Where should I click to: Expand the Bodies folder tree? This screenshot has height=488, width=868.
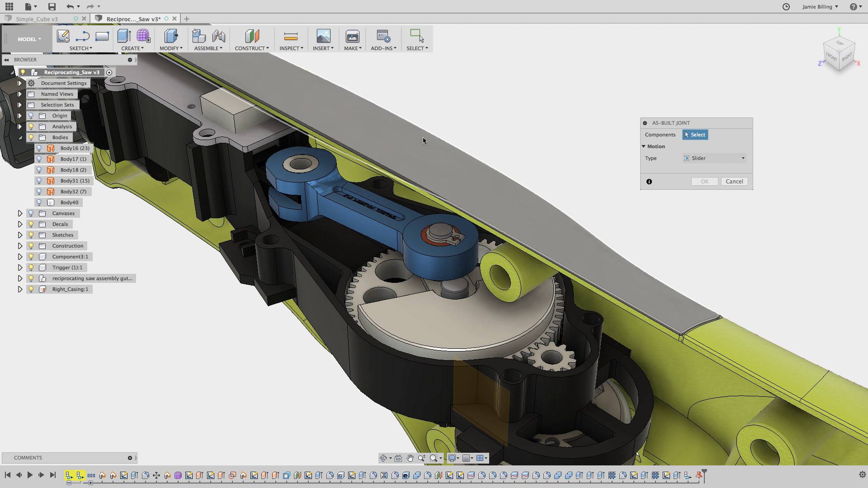pos(20,137)
